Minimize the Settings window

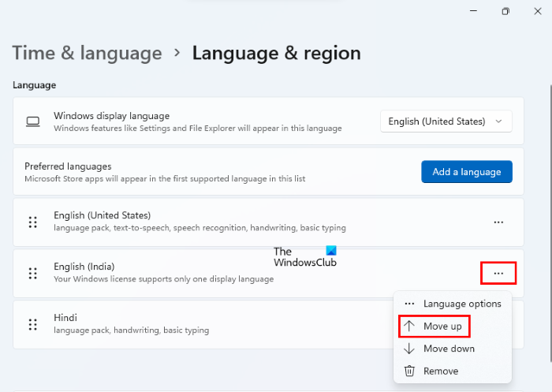[x=471, y=11]
